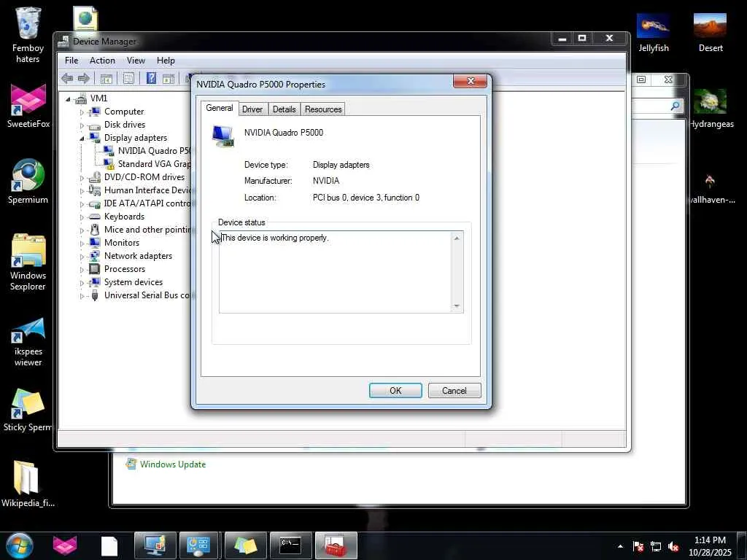Click Cancel in the Properties dialog
The width and height of the screenshot is (747, 560).
[x=454, y=391]
